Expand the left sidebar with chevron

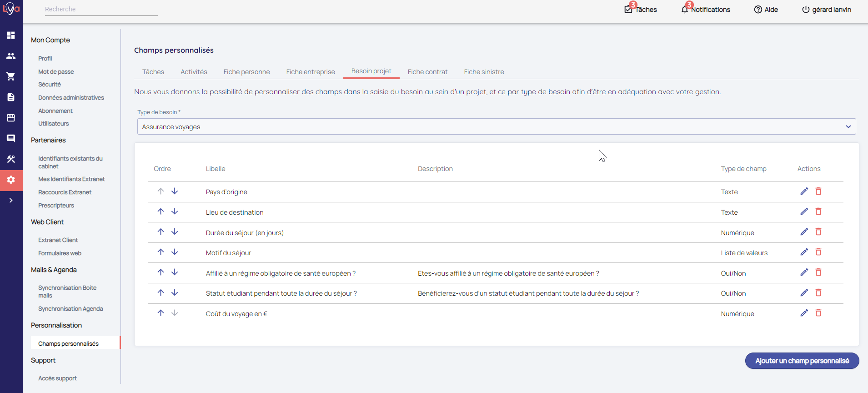pyautogui.click(x=11, y=200)
